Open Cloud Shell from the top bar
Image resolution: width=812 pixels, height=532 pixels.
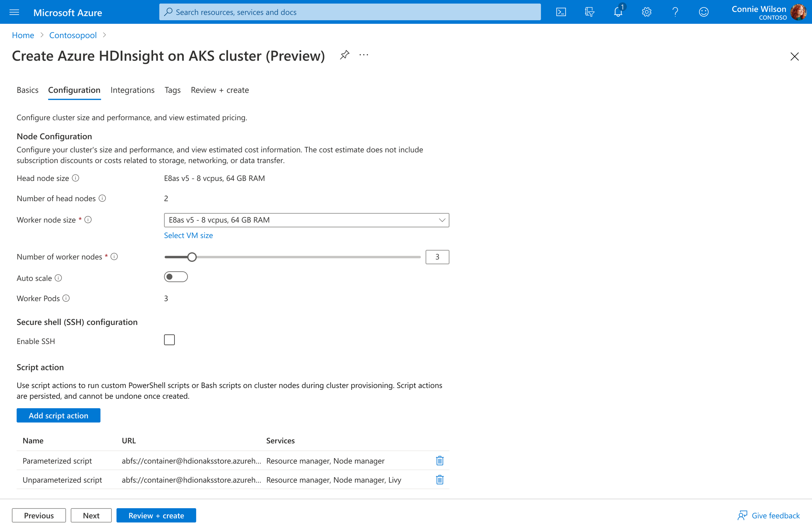(561, 12)
